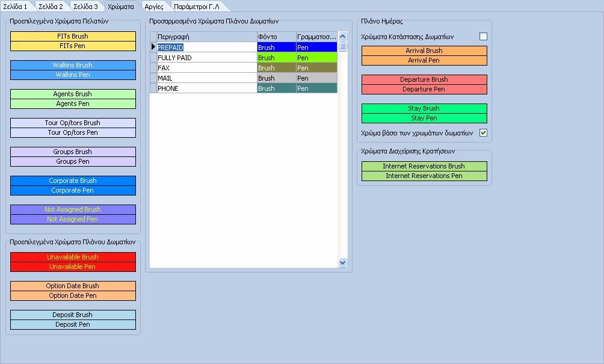Open the Παράμετροι Γ.Λ tab
Screen dimensions: 604x364
click(x=197, y=7)
